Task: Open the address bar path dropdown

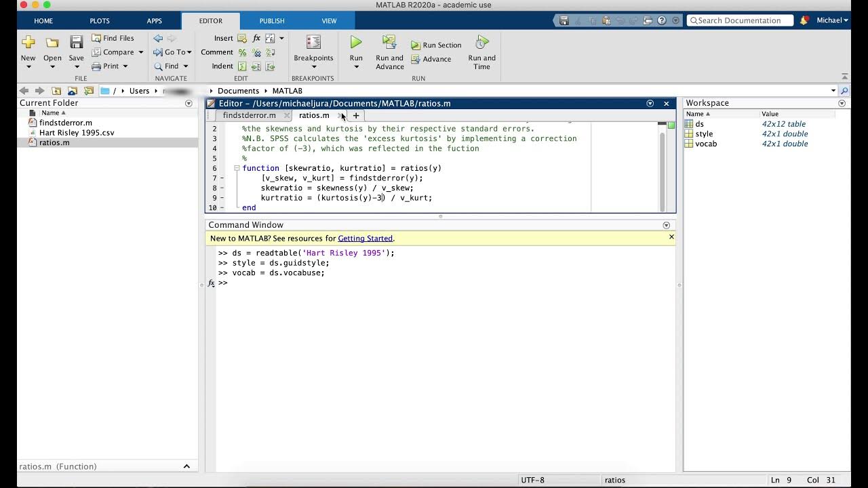Action: coord(833,91)
